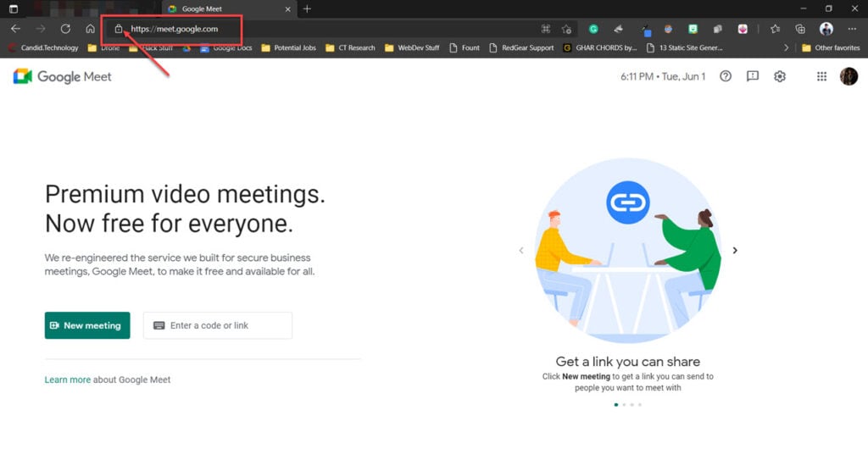Click the time and date text
Screen dimensions: 868x471
coord(663,76)
